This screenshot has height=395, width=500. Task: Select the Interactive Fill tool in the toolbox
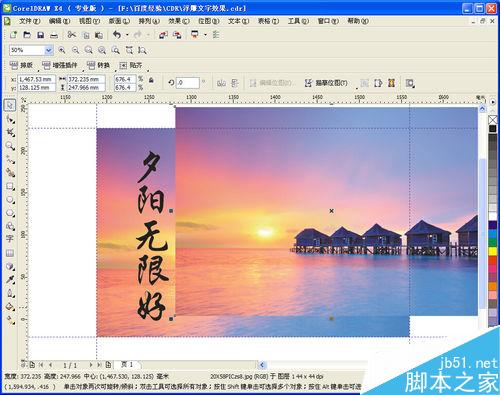coord(10,320)
